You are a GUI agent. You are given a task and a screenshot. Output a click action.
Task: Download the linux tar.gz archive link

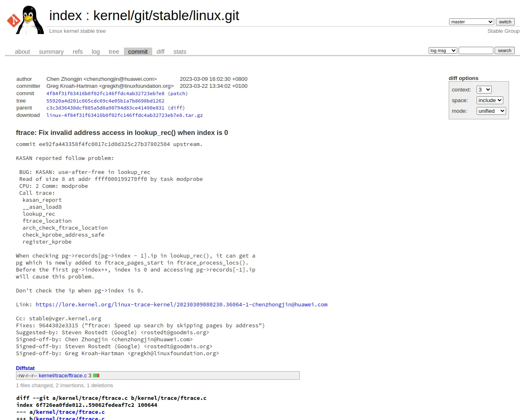click(x=125, y=115)
